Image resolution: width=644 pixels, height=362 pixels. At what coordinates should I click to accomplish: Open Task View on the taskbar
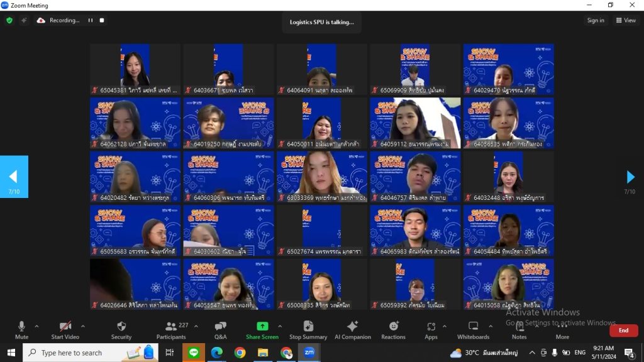(169, 353)
